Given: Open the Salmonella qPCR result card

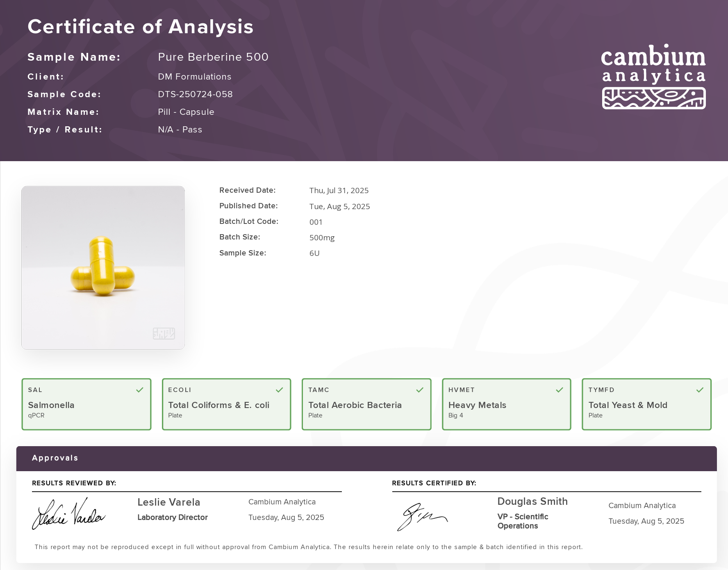Looking at the screenshot, I should [86, 404].
